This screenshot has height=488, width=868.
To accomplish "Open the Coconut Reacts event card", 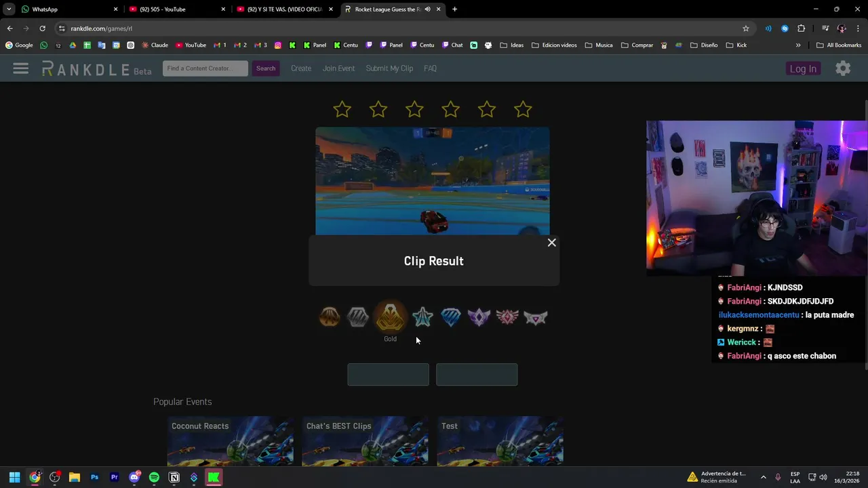I will [231, 441].
